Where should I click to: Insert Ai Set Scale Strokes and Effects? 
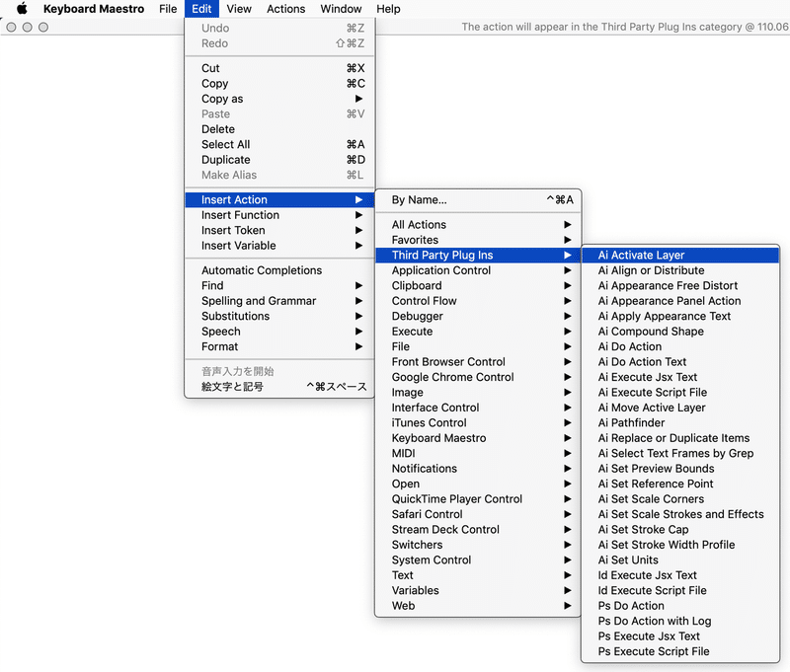tap(680, 514)
